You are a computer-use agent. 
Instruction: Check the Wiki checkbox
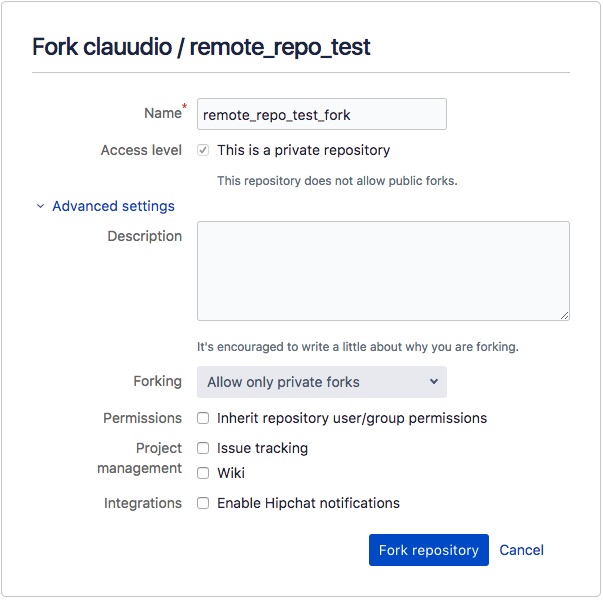tap(203, 473)
